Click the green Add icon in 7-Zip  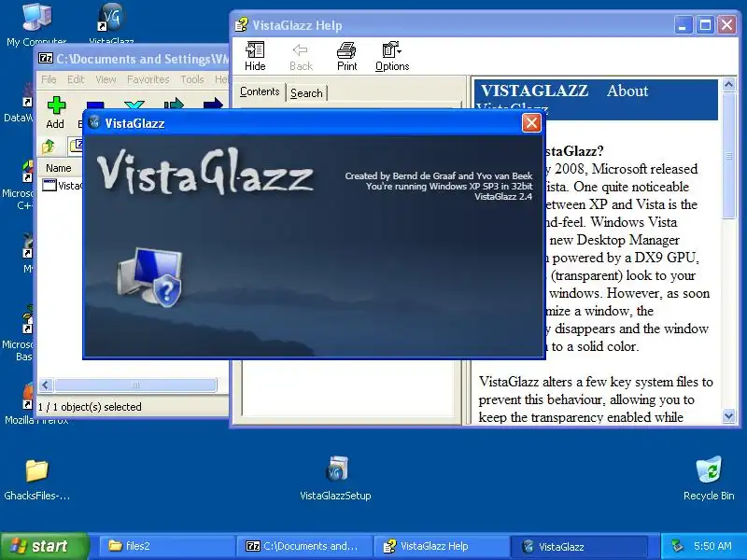coord(56,105)
